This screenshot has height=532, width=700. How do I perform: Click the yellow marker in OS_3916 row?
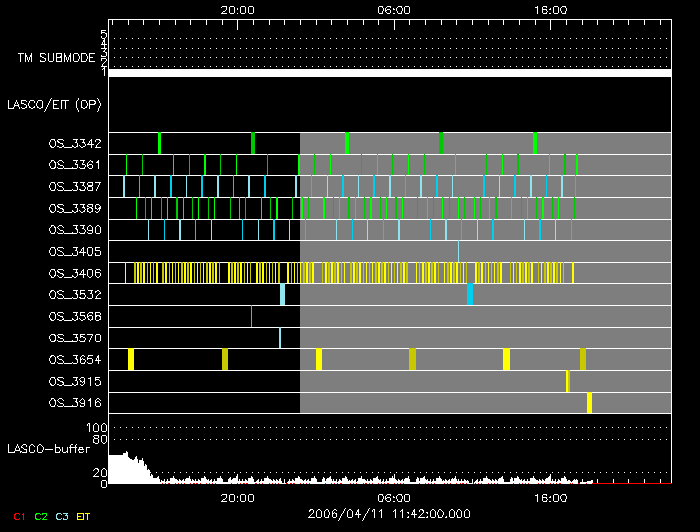[590, 402]
